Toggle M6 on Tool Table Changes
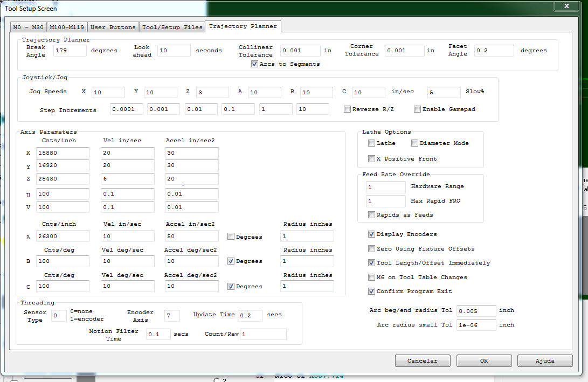The image size is (588, 382). pyautogui.click(x=372, y=277)
